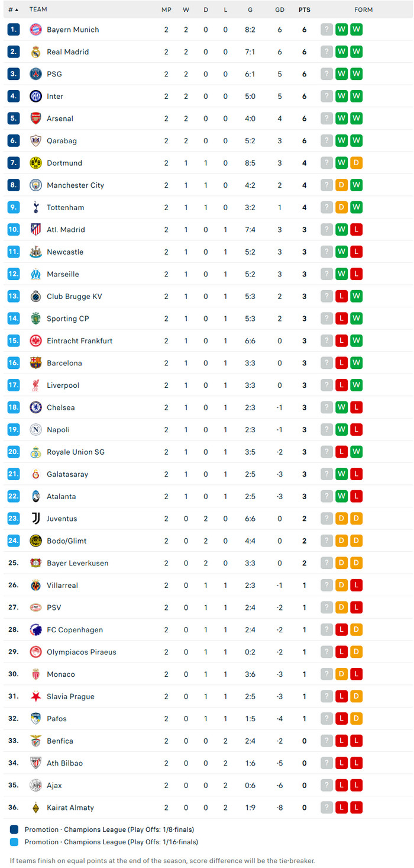Click Ajax's most recent loss badge

point(356,785)
